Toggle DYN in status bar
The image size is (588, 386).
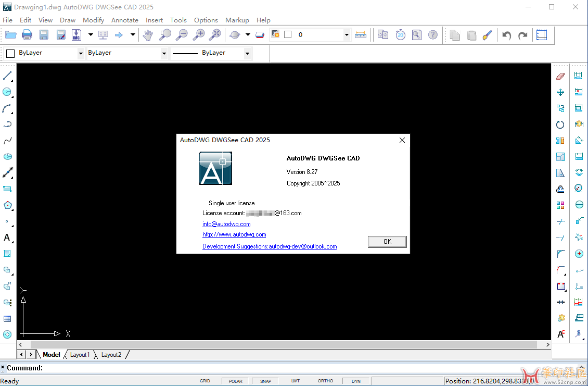pyautogui.click(x=356, y=381)
